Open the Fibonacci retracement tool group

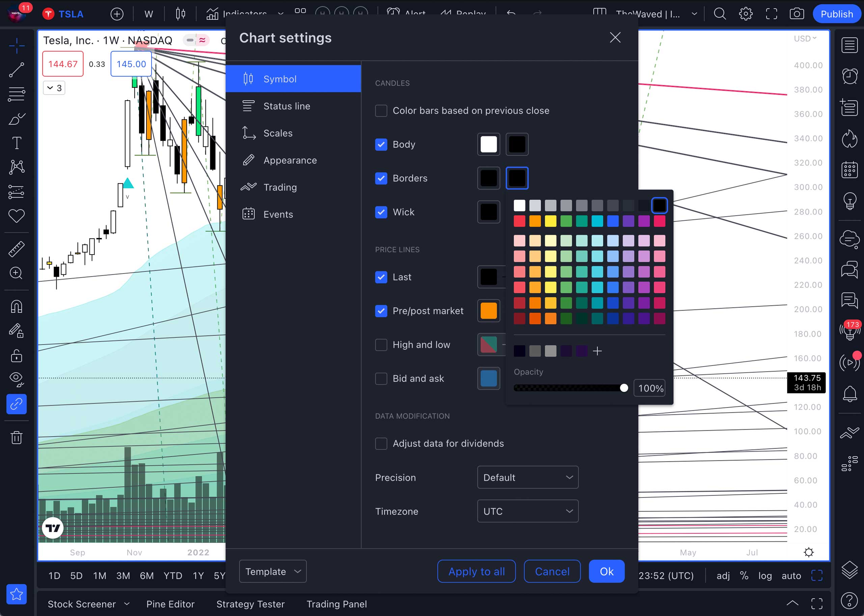click(x=17, y=94)
